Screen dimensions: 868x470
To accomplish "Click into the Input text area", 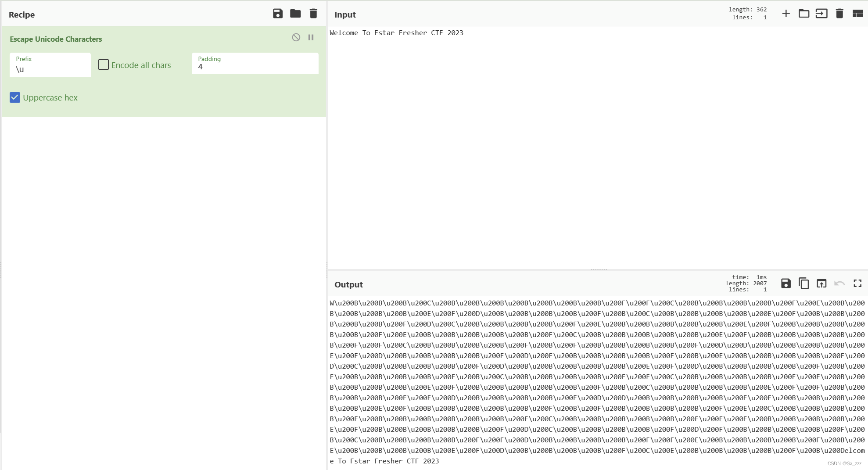I will [x=598, y=147].
